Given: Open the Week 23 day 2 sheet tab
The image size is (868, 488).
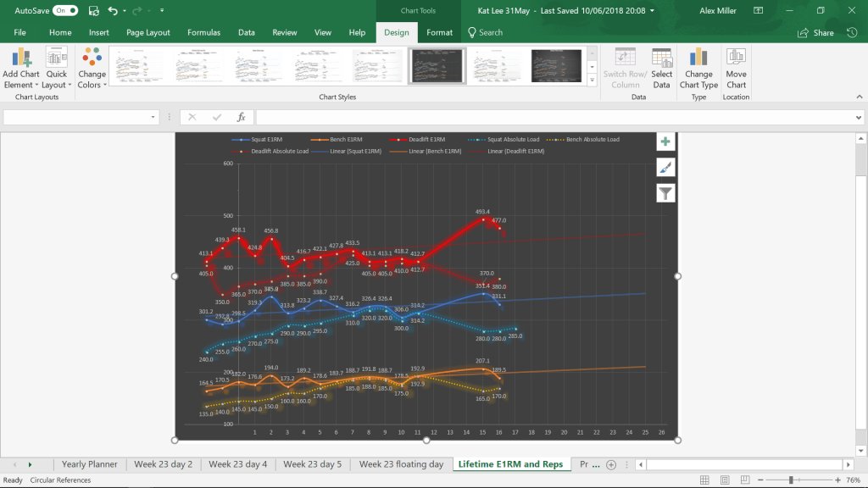Looking at the screenshot, I should coord(164,464).
